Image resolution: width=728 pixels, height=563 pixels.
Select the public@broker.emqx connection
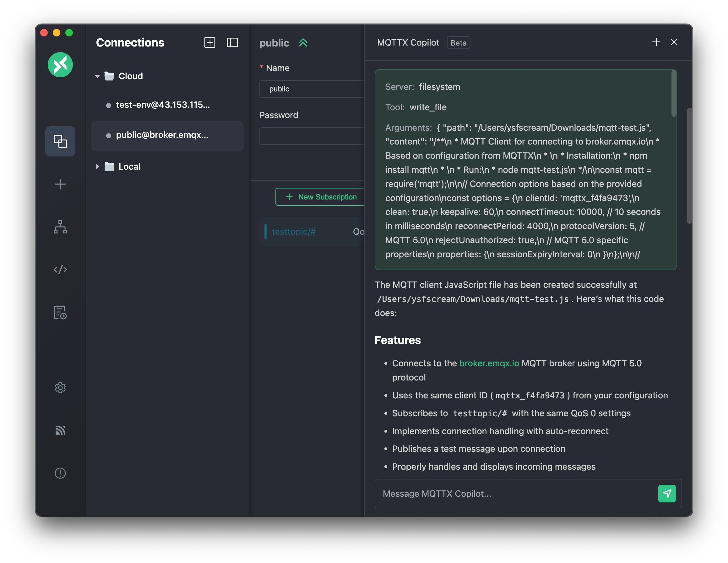pos(162,135)
